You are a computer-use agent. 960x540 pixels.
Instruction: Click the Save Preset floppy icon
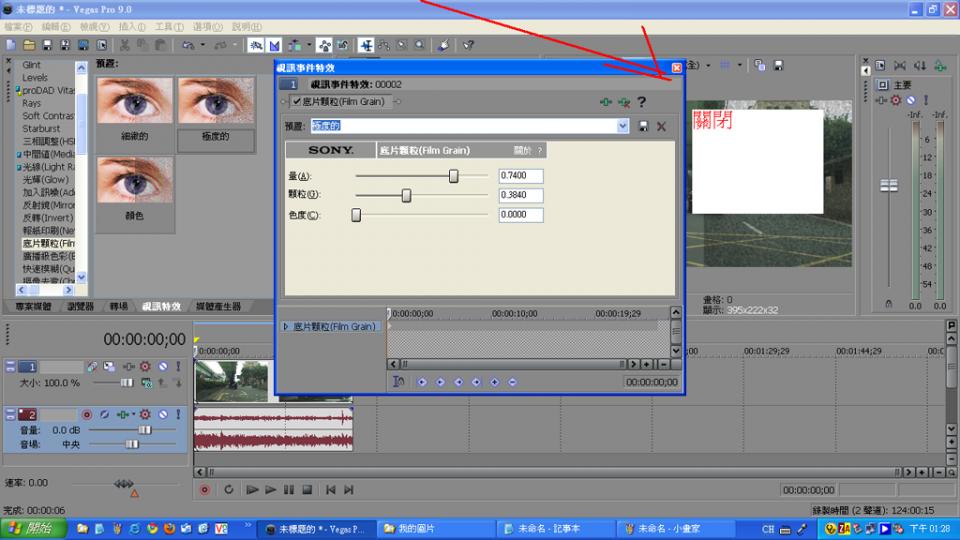(643, 126)
